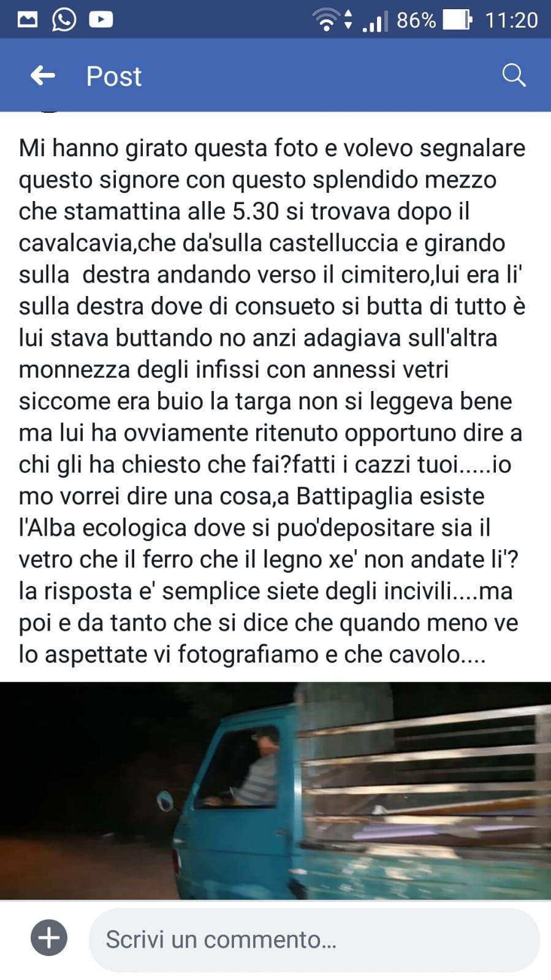Screen dimensions: 551x980
Task: Open search with the magnifier icon
Action: (514, 75)
